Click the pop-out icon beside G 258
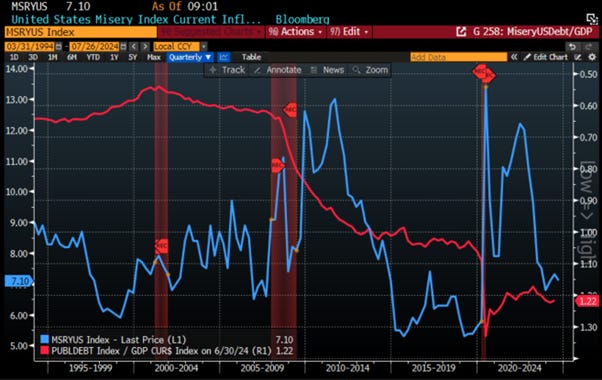602x380 pixels. [x=461, y=31]
